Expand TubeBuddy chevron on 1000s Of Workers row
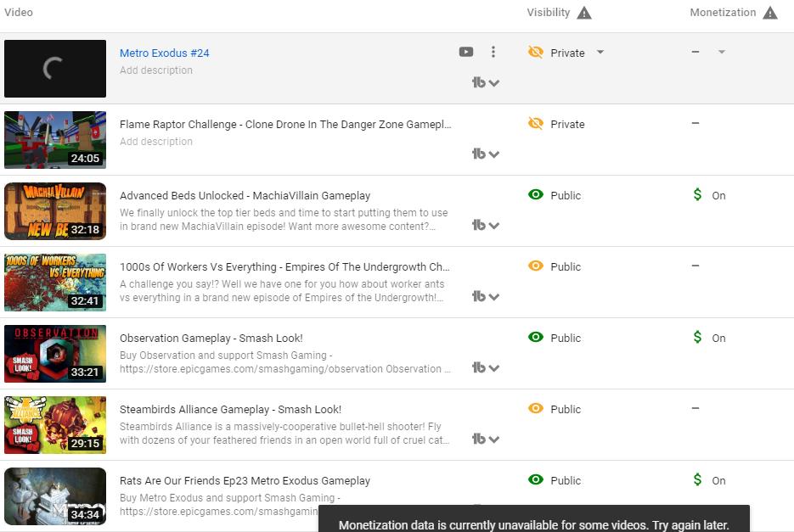 tap(494, 298)
